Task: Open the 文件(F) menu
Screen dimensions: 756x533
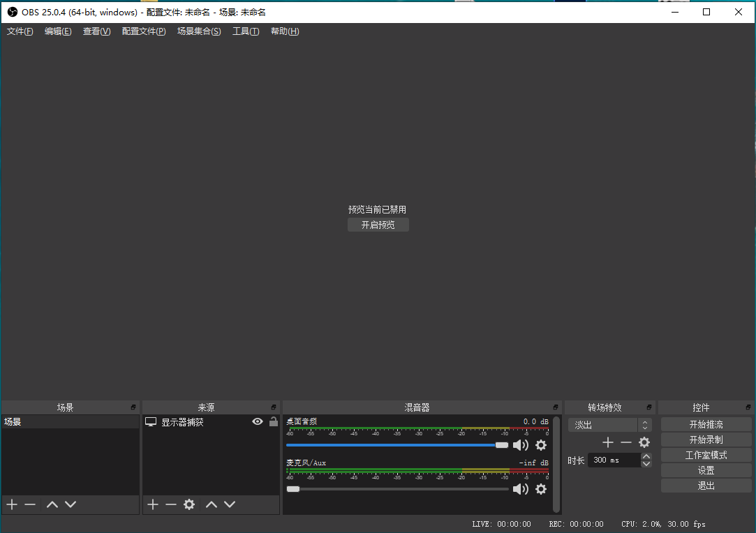Action: [20, 31]
